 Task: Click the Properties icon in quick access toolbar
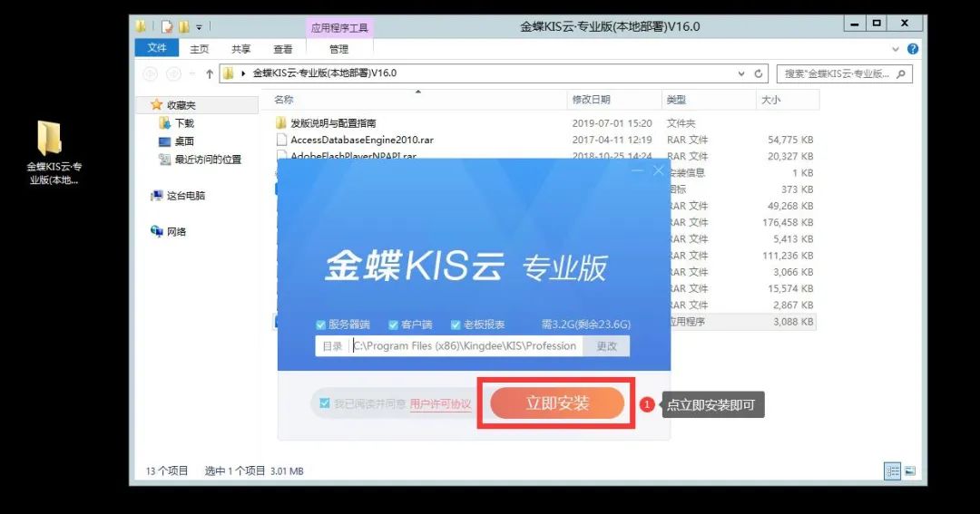point(167,27)
